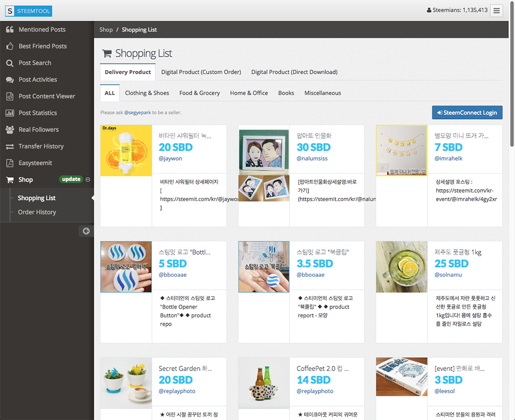Switch to Digital Product (Custom Order) tab
This screenshot has height=420, width=515.
(201, 72)
